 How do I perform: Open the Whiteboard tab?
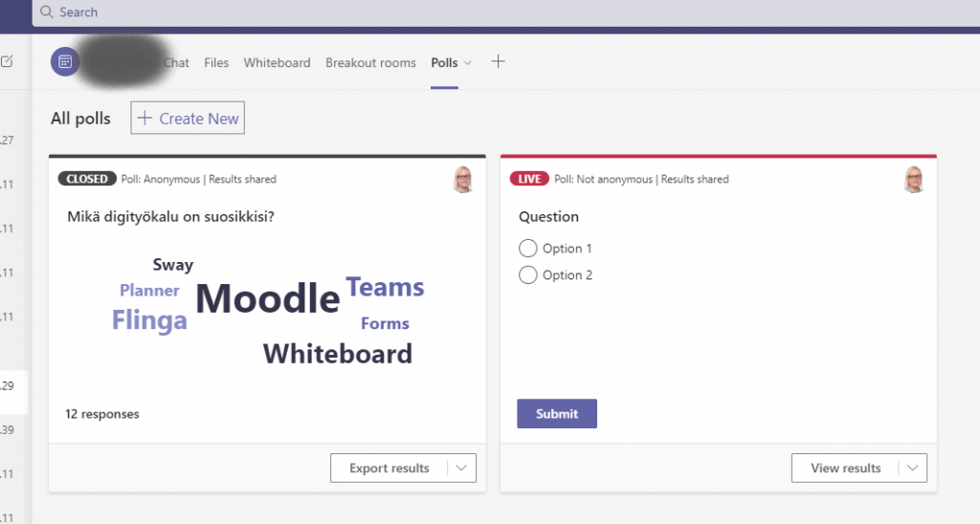[x=277, y=63]
